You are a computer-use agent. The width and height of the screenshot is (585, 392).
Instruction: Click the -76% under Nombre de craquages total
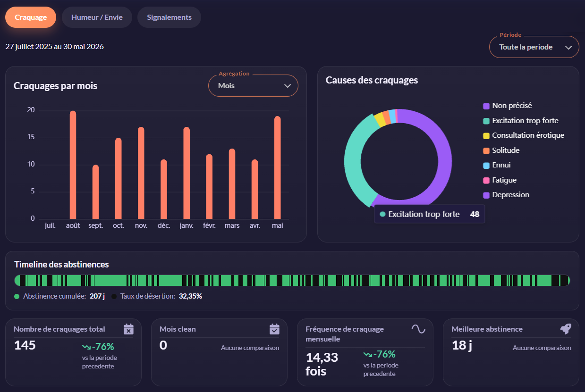(x=103, y=347)
